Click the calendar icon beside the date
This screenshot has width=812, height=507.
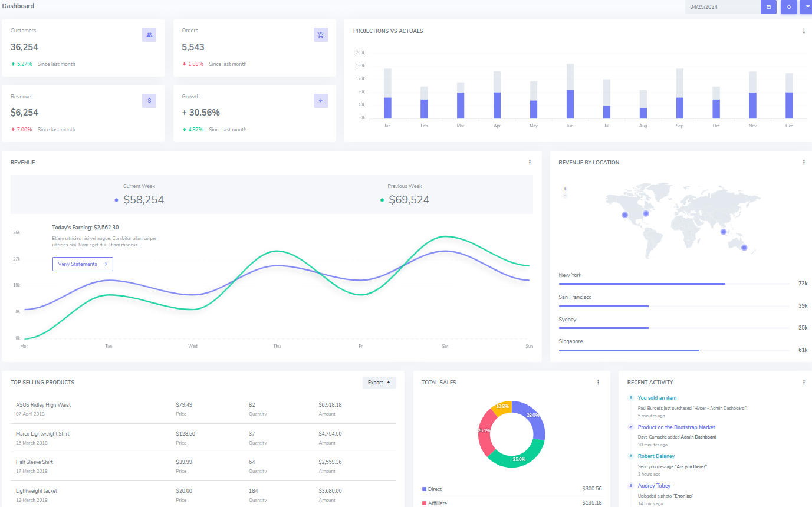point(768,7)
